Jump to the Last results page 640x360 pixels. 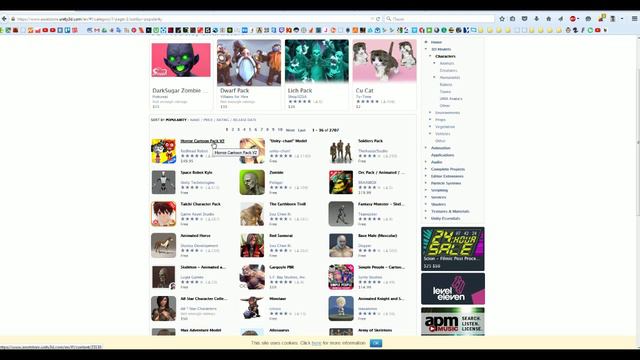pyautogui.click(x=302, y=130)
